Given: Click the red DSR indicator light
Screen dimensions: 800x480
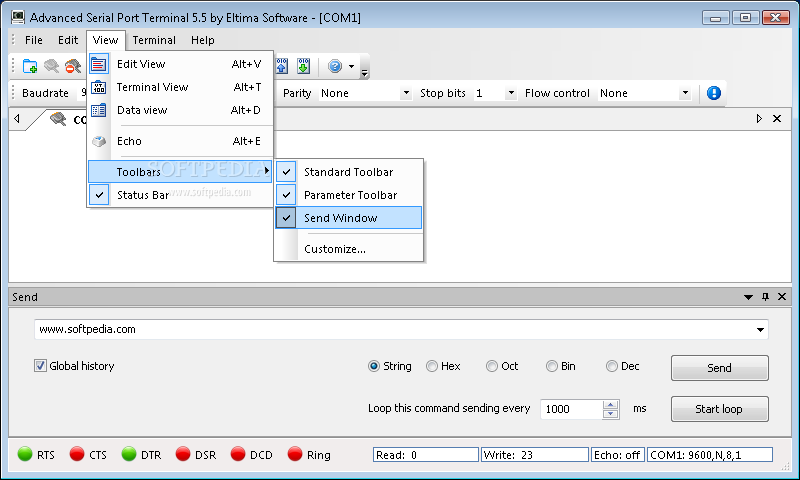Looking at the screenshot, I should pos(183,454).
